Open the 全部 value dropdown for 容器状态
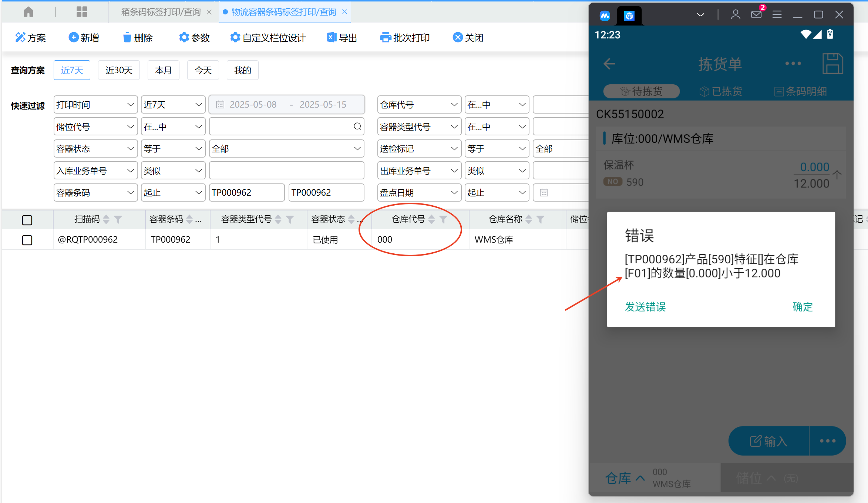Image resolution: width=868 pixels, height=503 pixels. (x=287, y=149)
